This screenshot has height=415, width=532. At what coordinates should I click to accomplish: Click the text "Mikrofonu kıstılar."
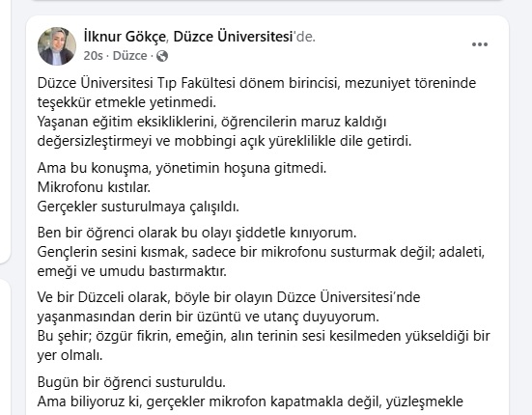point(94,187)
